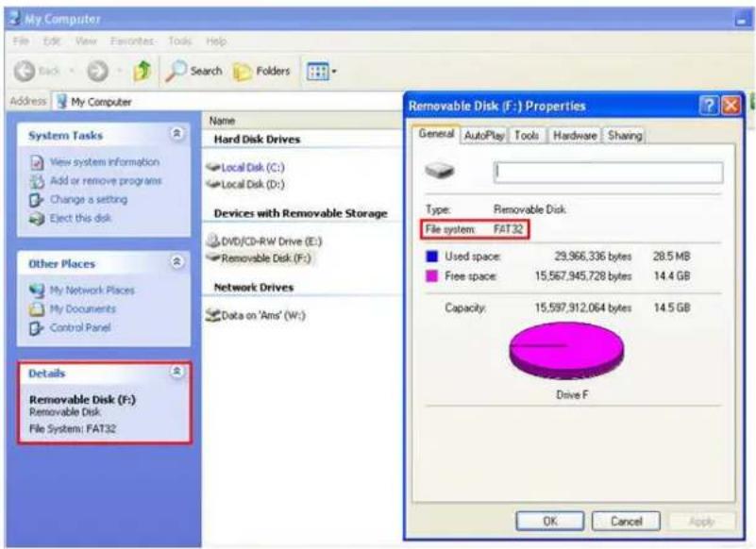Click the View system information icon
Image resolution: width=756 pixels, height=549 pixels.
point(37,162)
